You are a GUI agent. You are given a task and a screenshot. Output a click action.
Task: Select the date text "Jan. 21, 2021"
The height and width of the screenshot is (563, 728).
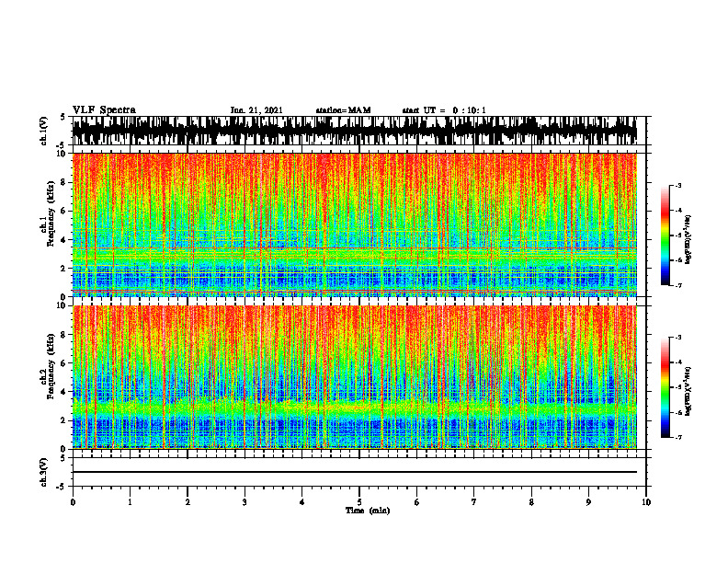[x=256, y=110]
